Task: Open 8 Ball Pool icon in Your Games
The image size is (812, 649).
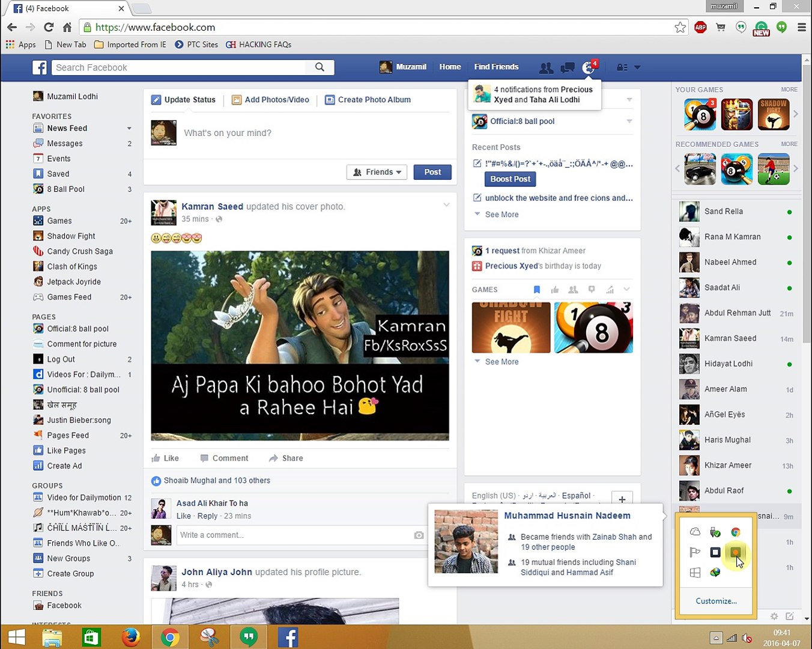Action: (700, 114)
